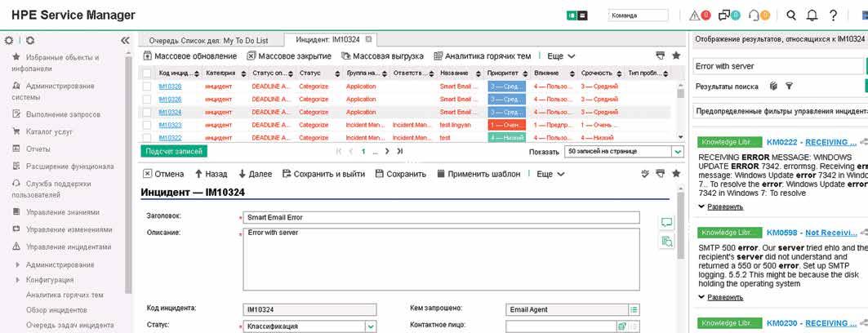
Task: Open Избранные объекты и инфопанели in the sidebar
Action: pos(56,63)
